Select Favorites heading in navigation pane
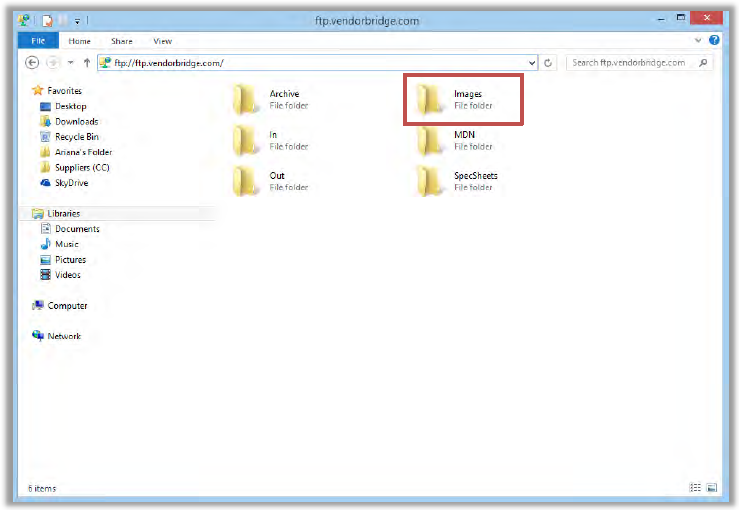The height and width of the screenshot is (510, 739). click(x=57, y=90)
